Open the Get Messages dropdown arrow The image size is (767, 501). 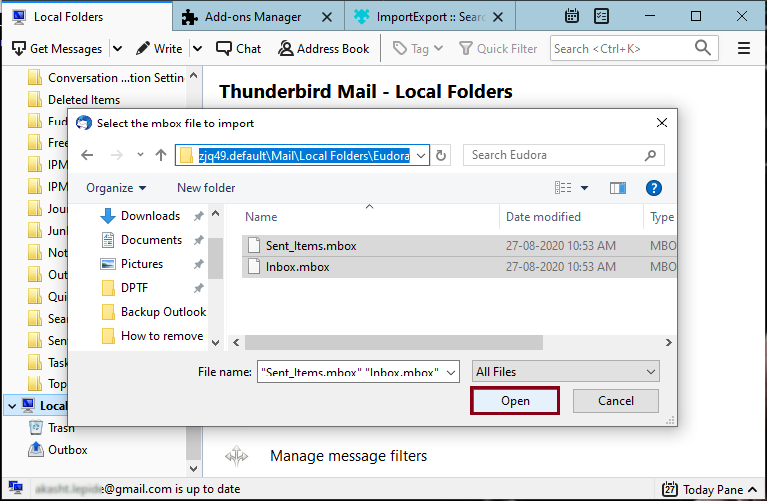tap(117, 48)
